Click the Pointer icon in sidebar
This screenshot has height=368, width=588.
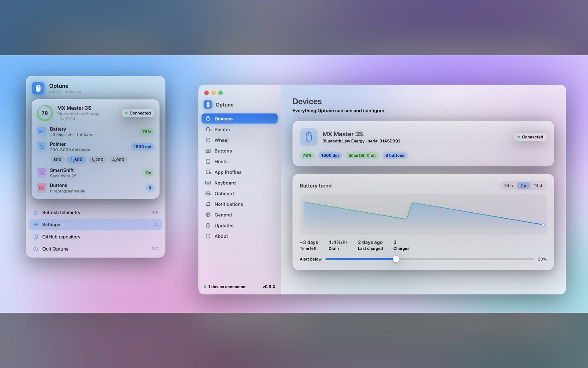[x=208, y=130]
